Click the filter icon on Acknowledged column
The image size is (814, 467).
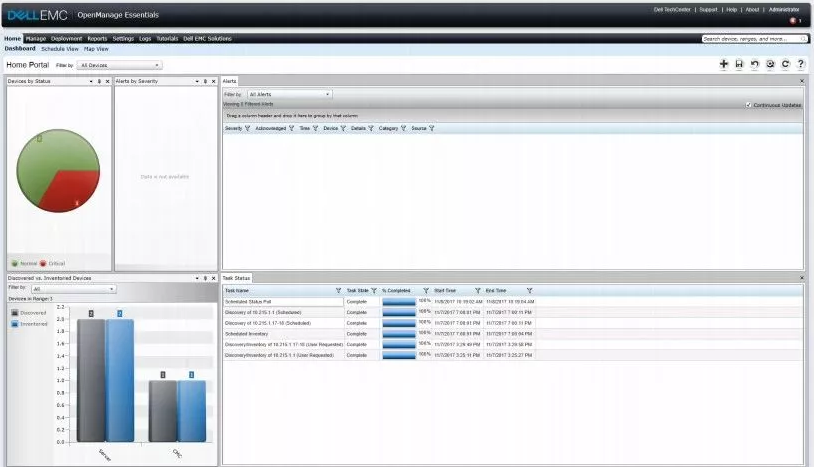pos(291,128)
